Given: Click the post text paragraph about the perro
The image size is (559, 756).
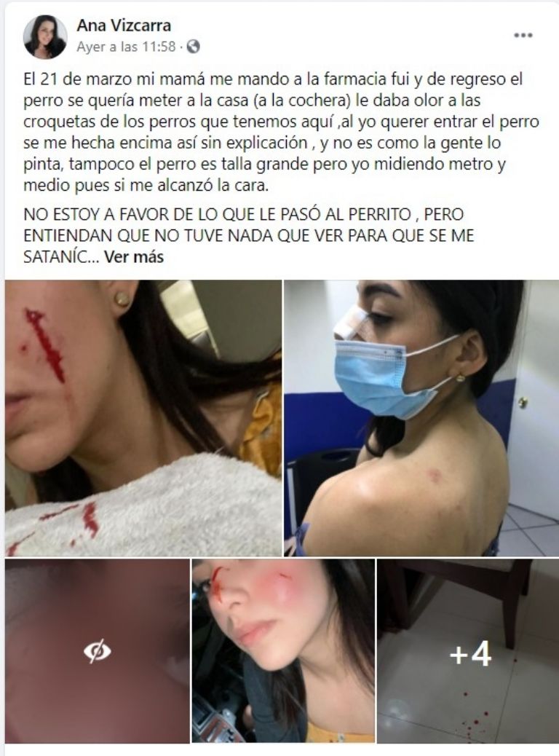Looking at the screenshot, I should (x=281, y=132).
